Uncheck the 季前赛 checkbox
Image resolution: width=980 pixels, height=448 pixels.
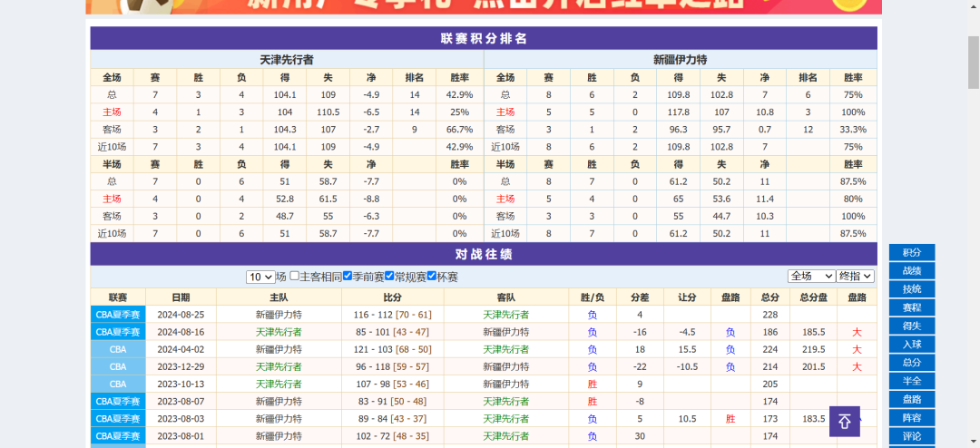click(x=348, y=276)
